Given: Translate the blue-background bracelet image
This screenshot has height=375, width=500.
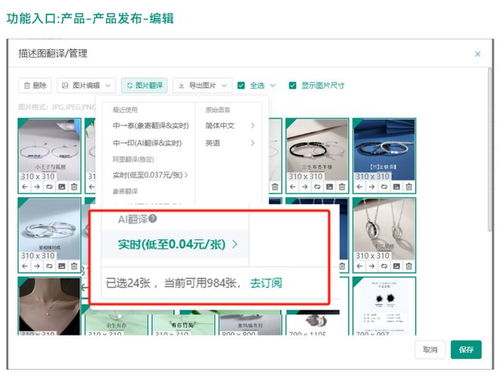Looking at the screenshot, I should [x=384, y=187].
